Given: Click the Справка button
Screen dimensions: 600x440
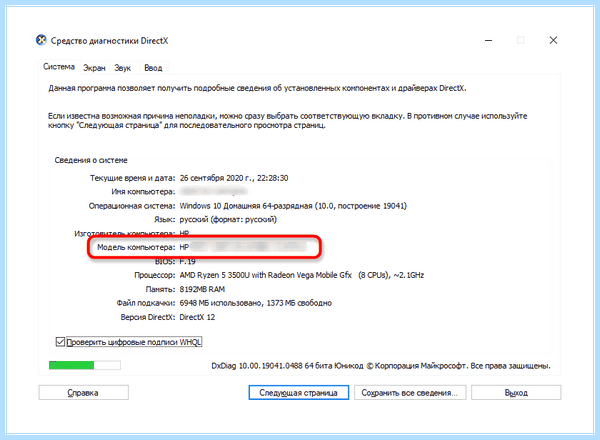Looking at the screenshot, I should (83, 393).
